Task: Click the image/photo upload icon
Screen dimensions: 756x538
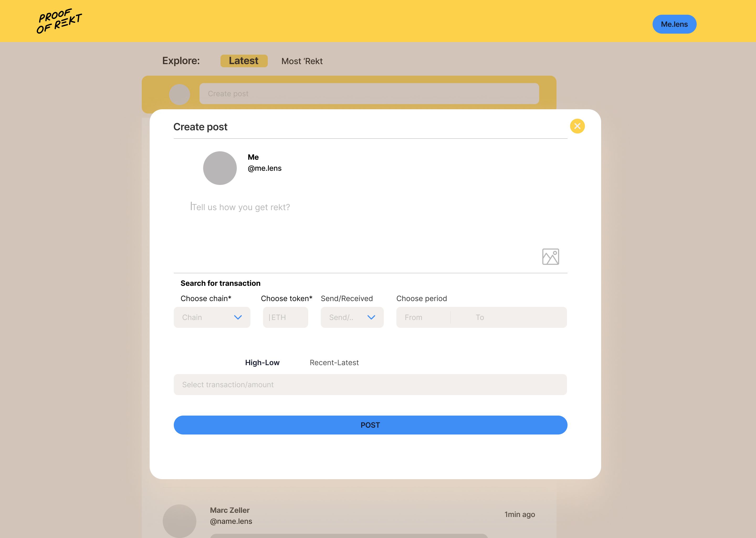Action: [x=550, y=256]
